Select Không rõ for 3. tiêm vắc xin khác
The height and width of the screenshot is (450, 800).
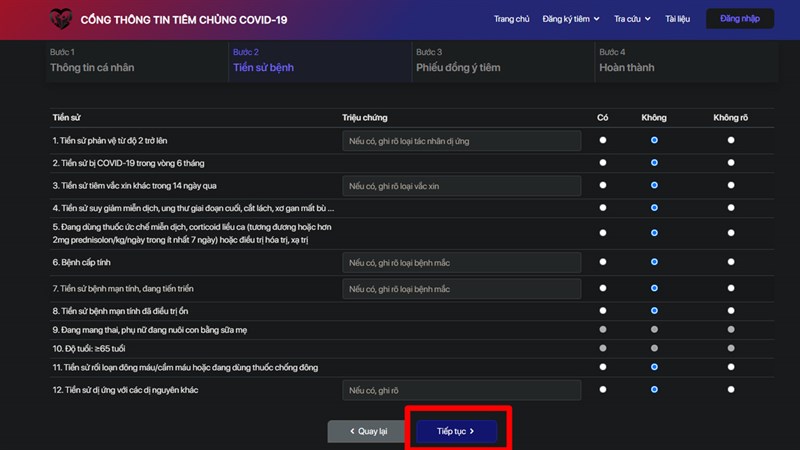[x=731, y=185]
